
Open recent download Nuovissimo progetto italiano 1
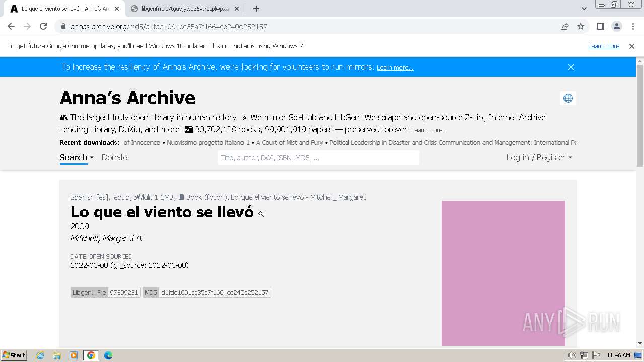pyautogui.click(x=208, y=143)
